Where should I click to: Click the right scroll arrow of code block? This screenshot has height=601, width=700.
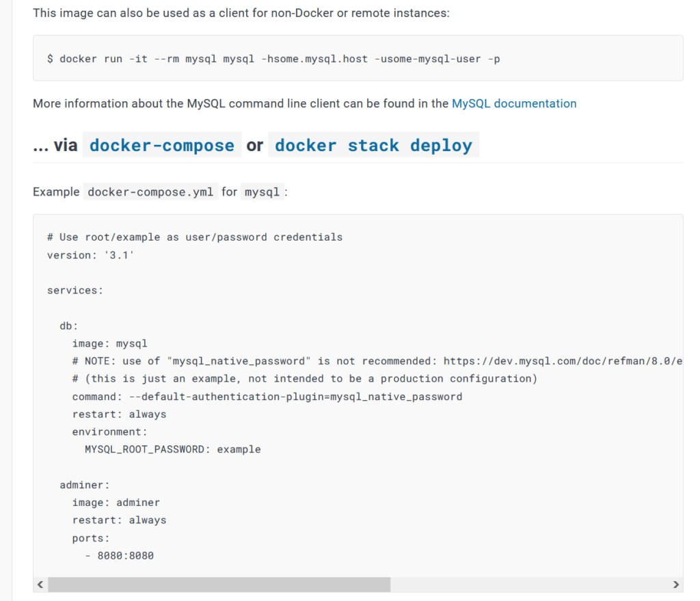[x=675, y=585]
